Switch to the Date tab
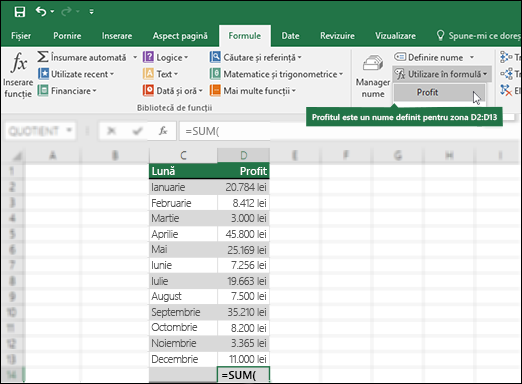The image size is (522, 384). tap(290, 36)
